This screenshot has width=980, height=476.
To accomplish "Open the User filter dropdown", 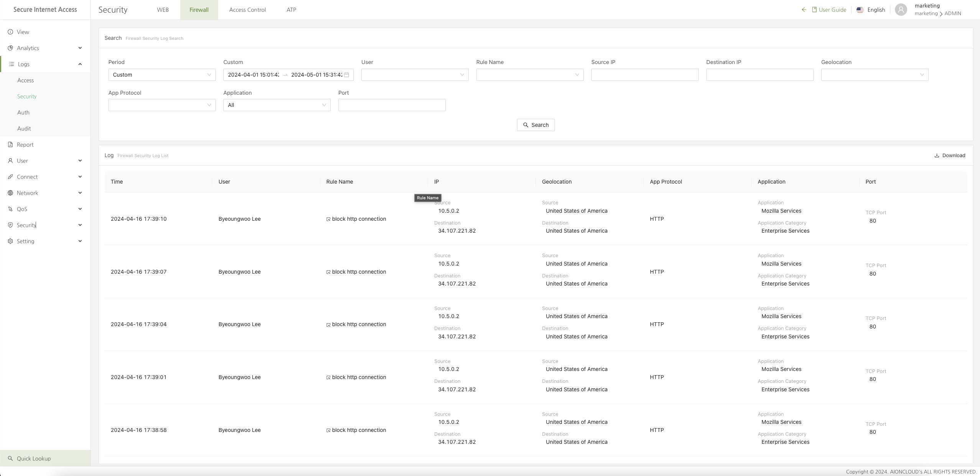I will point(415,75).
